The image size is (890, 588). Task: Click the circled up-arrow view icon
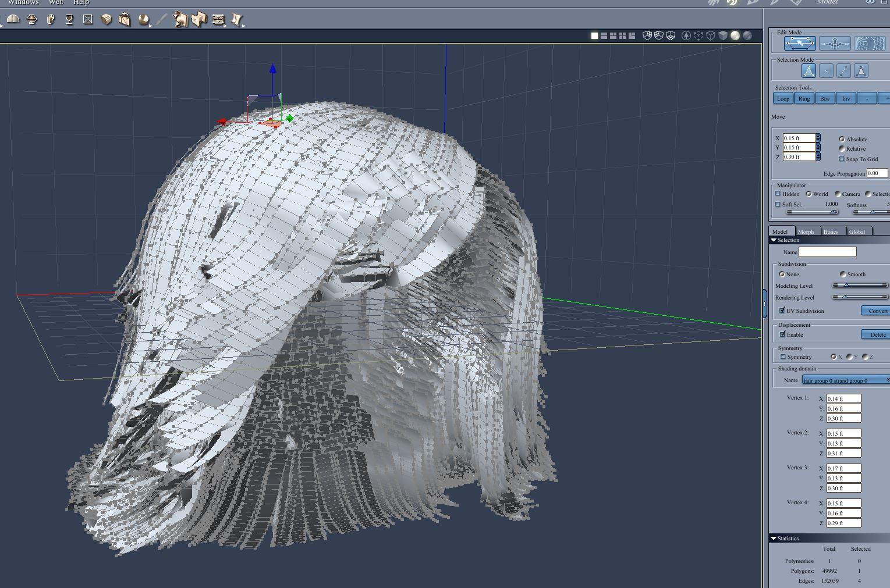coord(686,35)
